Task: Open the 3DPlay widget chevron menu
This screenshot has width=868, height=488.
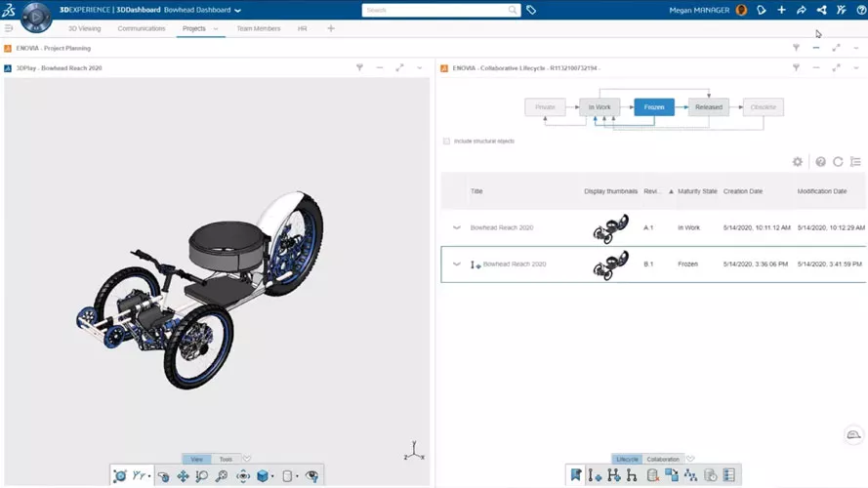Action: 420,68
